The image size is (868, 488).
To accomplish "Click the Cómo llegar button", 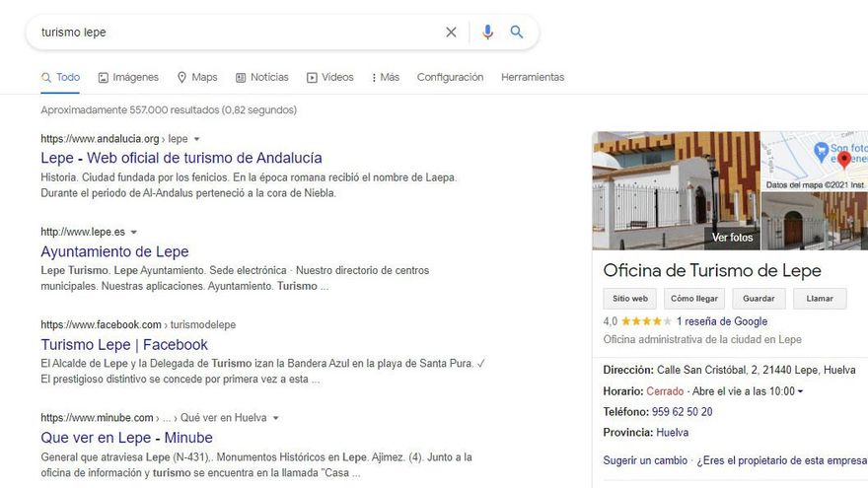I will click(694, 299).
